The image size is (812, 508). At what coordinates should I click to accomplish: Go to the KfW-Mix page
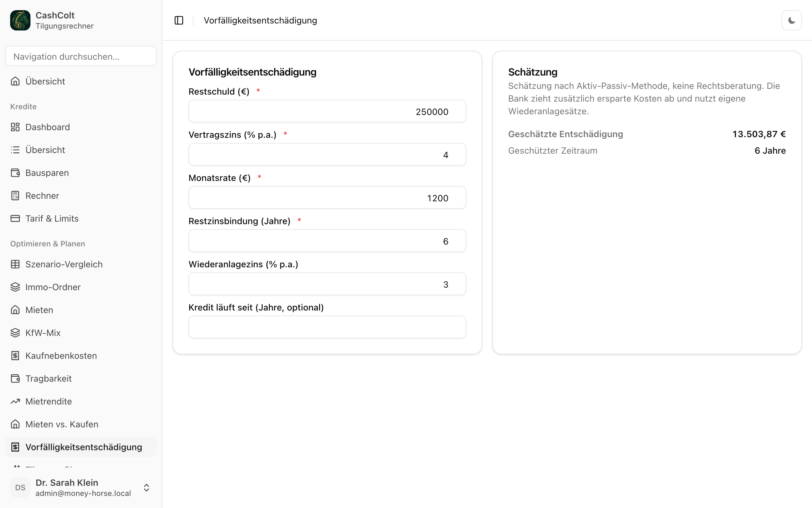click(x=81, y=333)
